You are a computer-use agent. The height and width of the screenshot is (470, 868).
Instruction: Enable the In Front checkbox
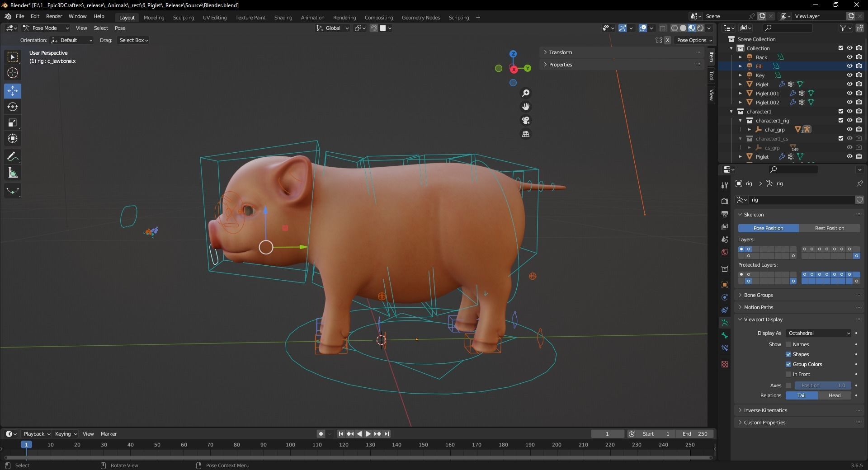[x=788, y=374]
